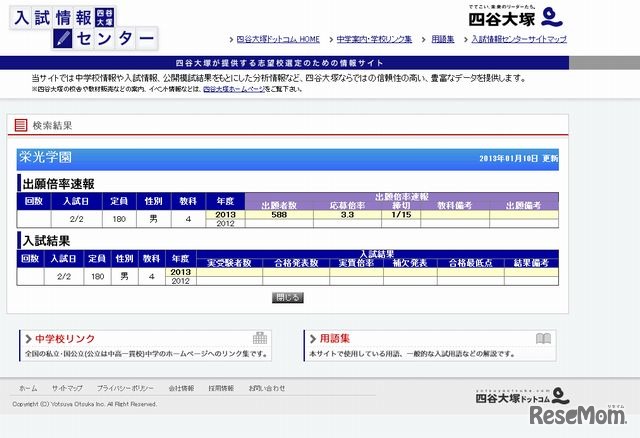Image resolution: width=640 pixels, height=438 pixels.
Task: Click the 四谷大塚 logo at top right
Action: point(516,17)
